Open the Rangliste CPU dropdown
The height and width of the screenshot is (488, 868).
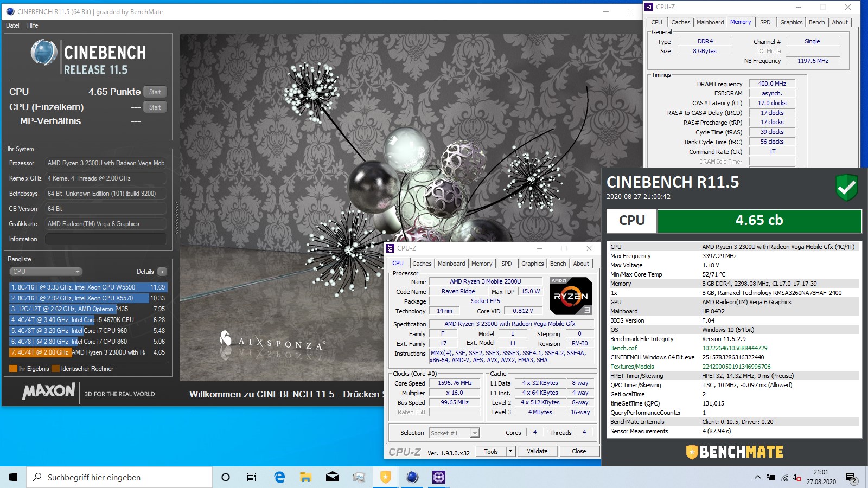coord(46,272)
